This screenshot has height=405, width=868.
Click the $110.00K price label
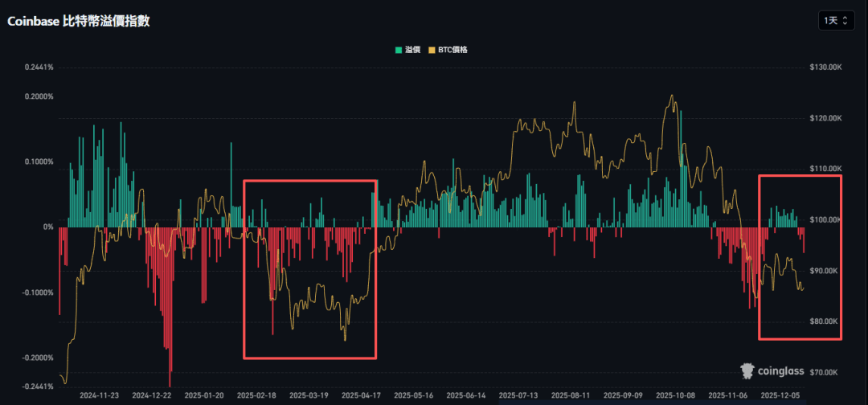825,169
